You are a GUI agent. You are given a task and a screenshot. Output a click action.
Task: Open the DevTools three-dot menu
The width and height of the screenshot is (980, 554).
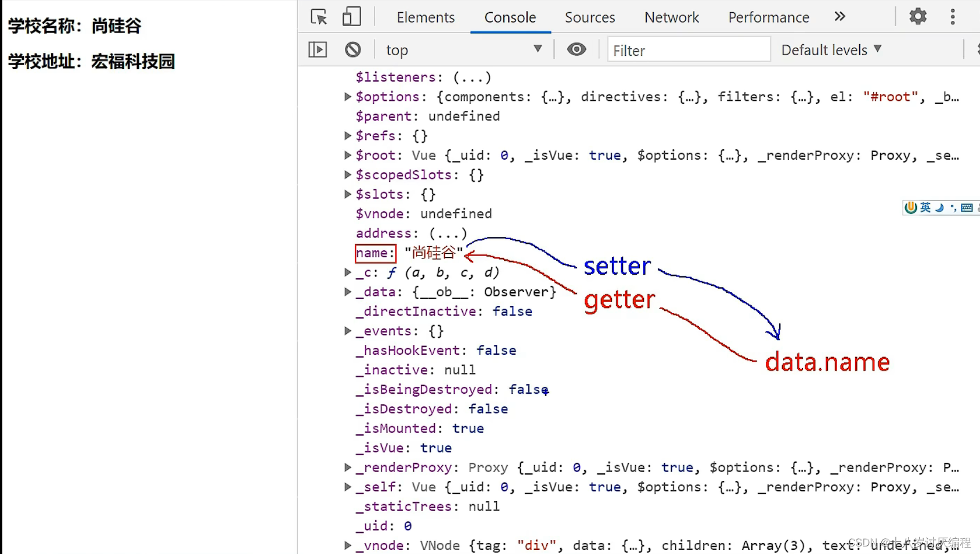pyautogui.click(x=953, y=17)
